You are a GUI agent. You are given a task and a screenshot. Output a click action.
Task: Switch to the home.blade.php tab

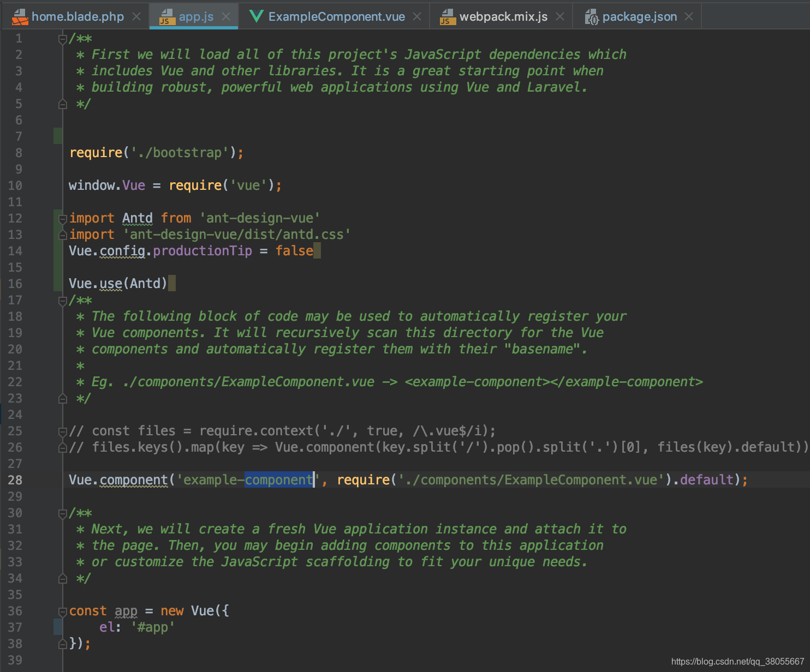(x=77, y=16)
